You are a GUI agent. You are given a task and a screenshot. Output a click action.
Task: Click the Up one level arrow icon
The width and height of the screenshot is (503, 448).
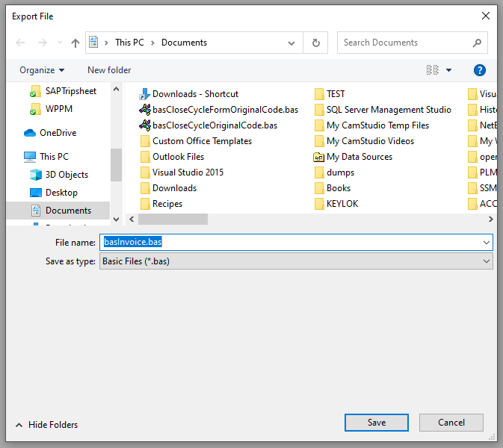(75, 43)
